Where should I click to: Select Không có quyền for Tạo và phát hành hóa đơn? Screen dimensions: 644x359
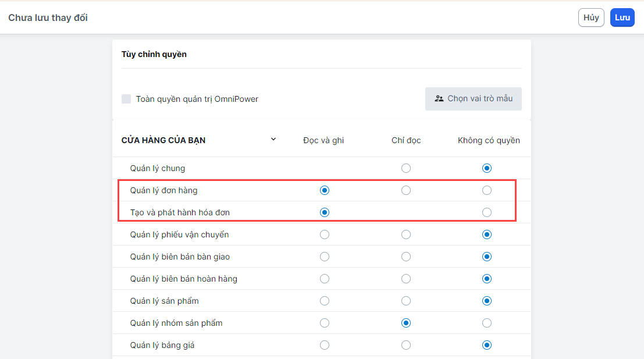(x=487, y=212)
